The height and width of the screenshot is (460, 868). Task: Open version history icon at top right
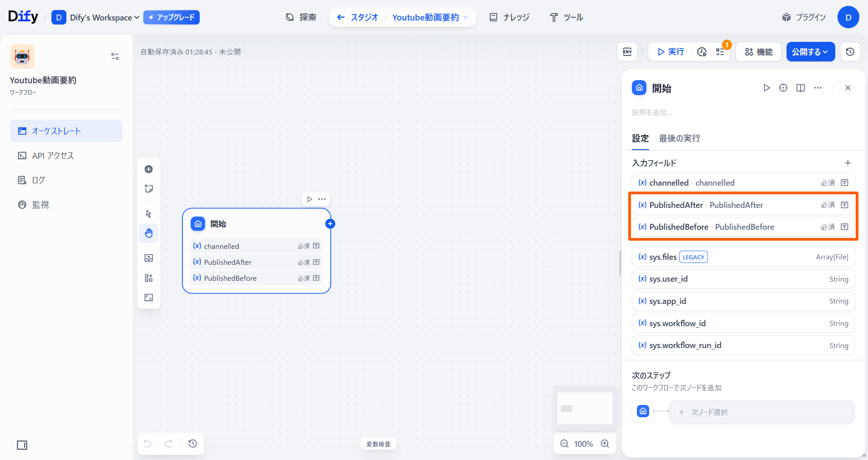coord(850,52)
